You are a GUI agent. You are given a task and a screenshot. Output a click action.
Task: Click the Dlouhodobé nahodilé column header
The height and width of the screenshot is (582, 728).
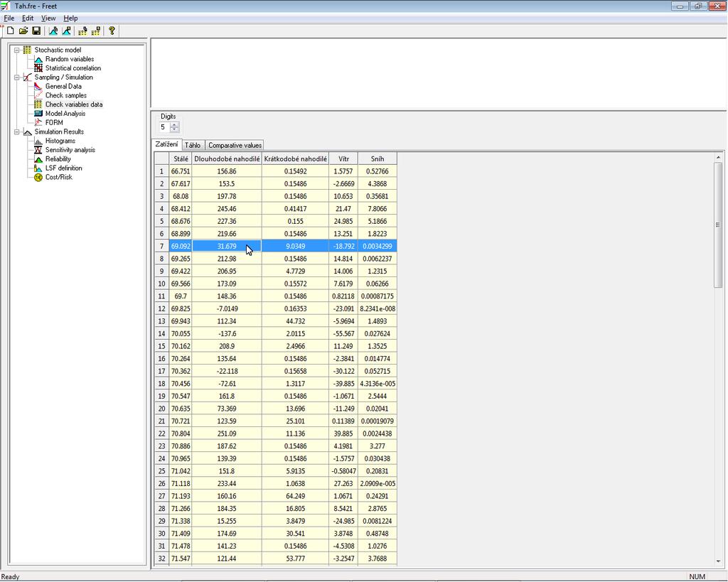click(227, 158)
